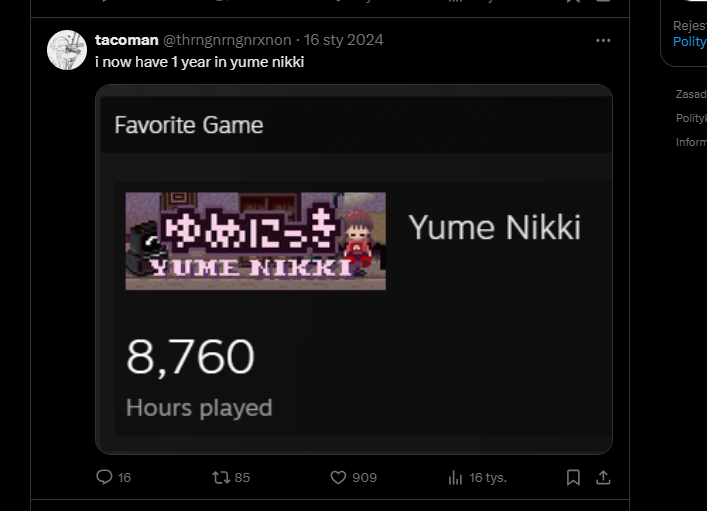
Task: Open tacoman's profile picture
Action: [67, 50]
